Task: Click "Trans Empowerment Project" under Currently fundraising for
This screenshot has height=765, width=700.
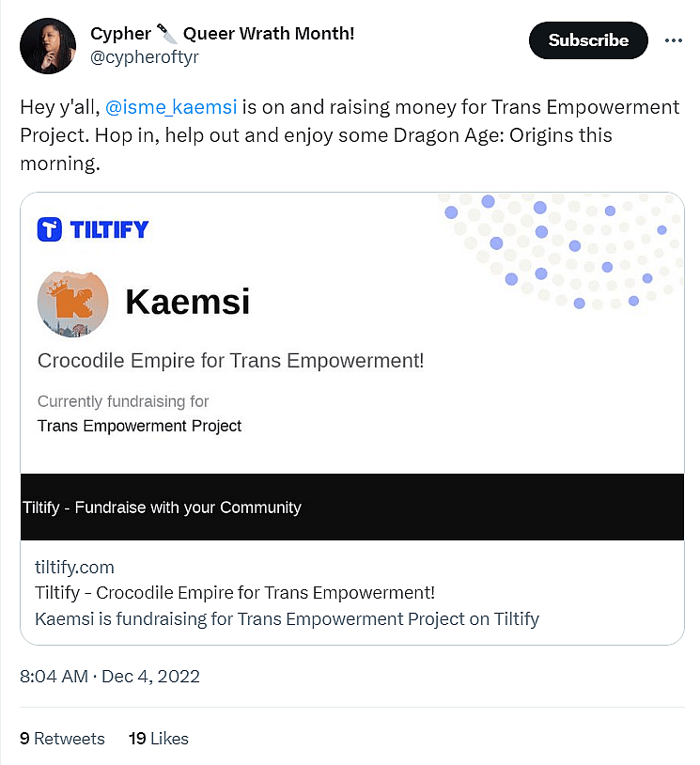Action: coord(139,426)
